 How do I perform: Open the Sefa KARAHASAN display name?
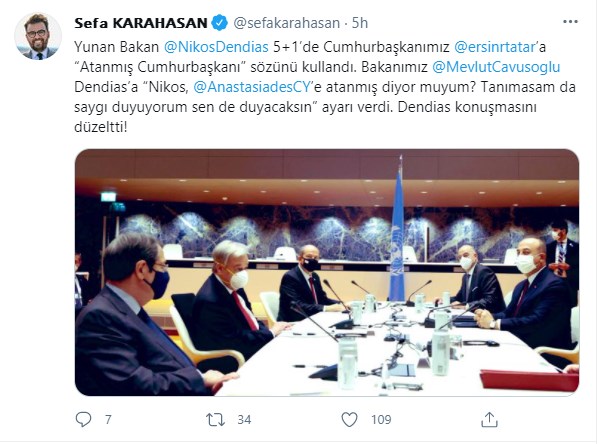[141, 23]
